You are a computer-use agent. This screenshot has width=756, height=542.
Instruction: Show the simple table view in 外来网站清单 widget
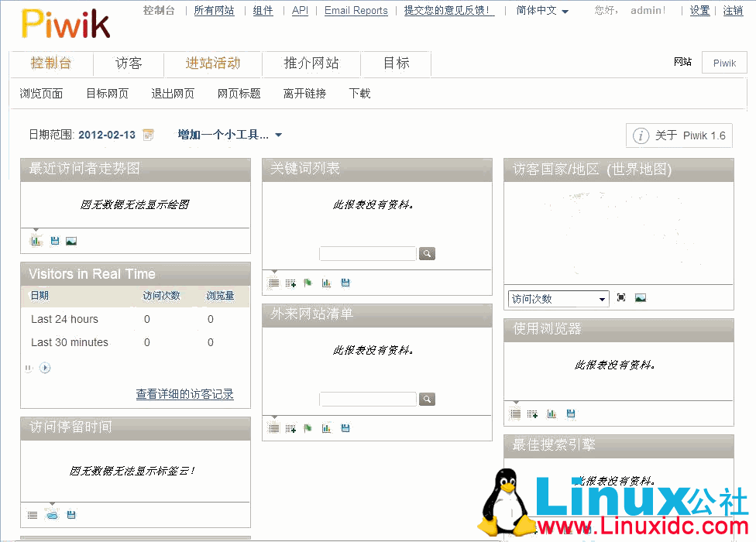point(273,428)
